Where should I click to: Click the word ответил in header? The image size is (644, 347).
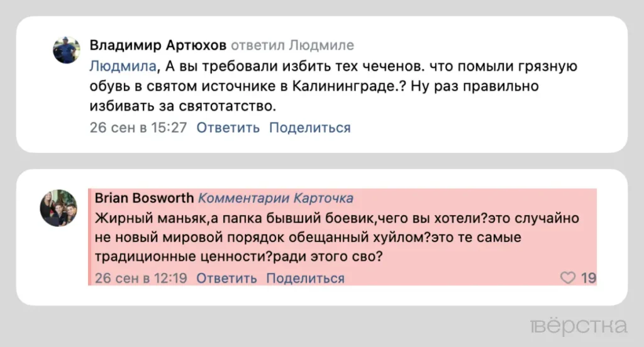(x=257, y=45)
